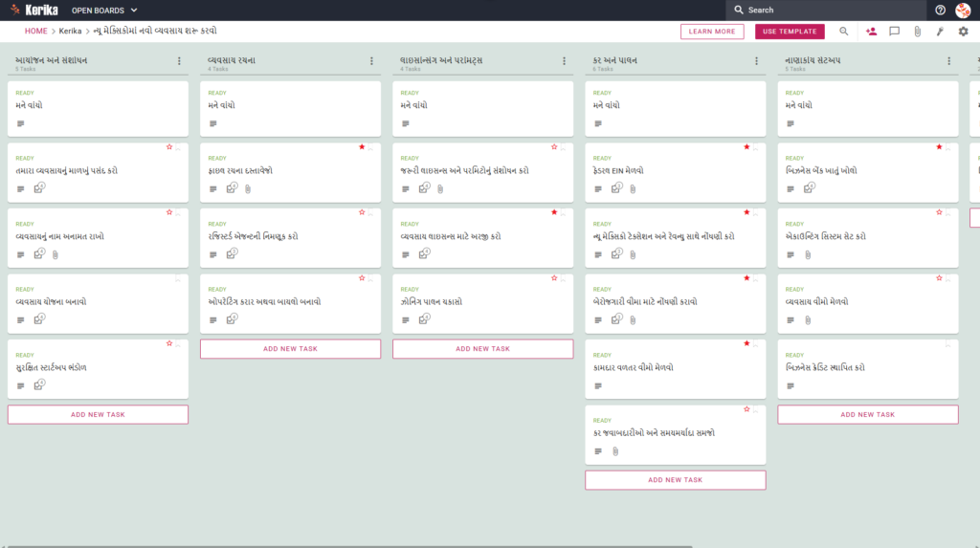Open attachment icon on 'વ્યવસાય વીમો મેળવો' card
980x548 pixels.
[x=808, y=320]
